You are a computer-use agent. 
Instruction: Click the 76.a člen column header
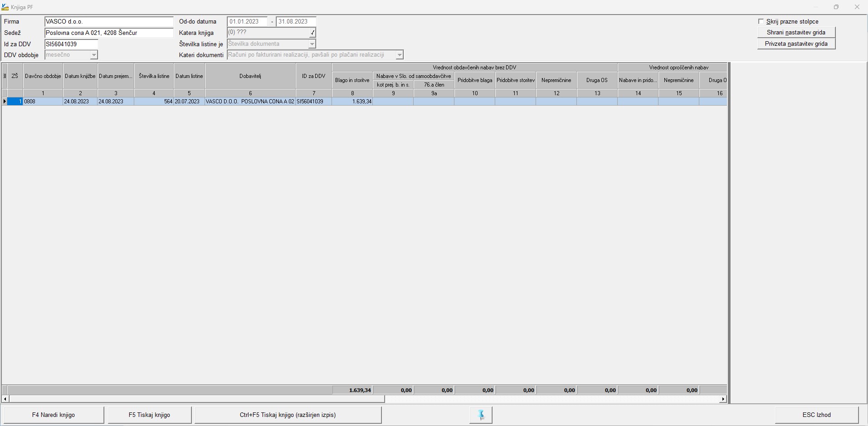coord(434,85)
